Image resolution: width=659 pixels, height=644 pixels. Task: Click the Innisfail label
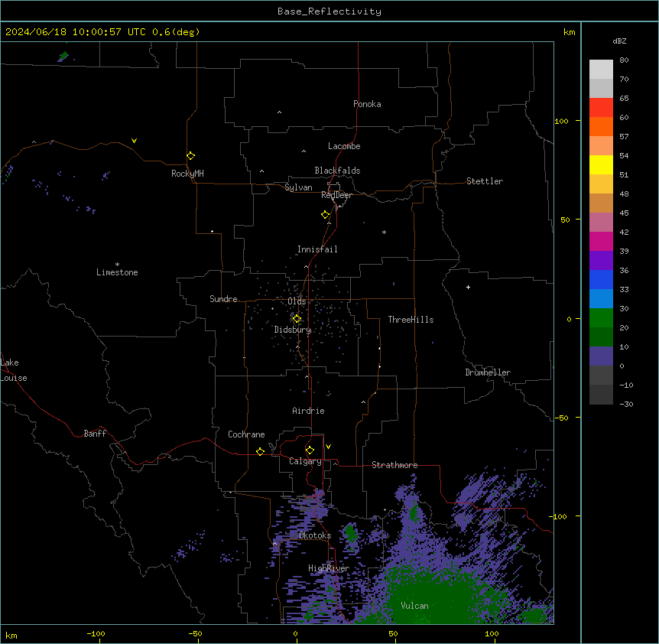tap(317, 249)
